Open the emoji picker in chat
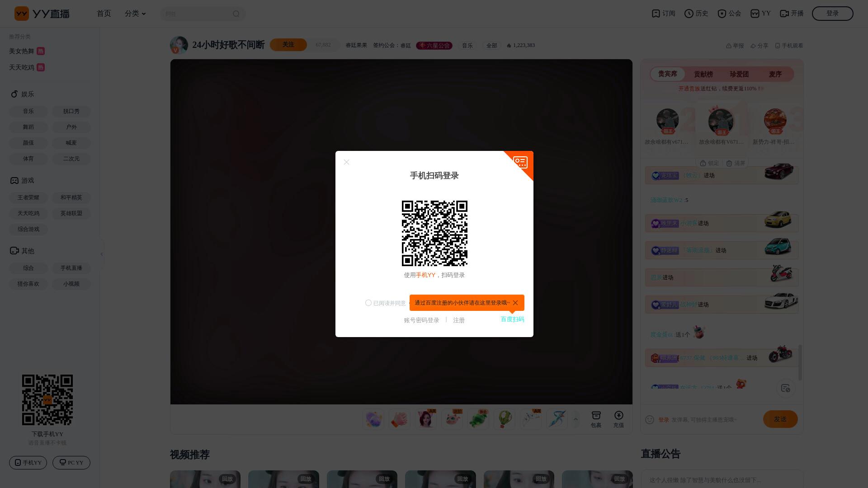The height and width of the screenshot is (488, 868). tap(650, 420)
